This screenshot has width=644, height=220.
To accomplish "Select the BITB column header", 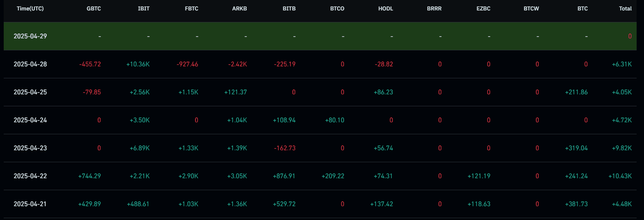I will [289, 9].
